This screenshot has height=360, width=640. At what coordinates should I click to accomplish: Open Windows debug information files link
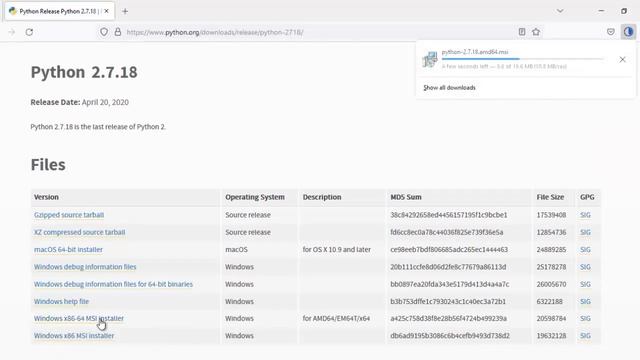[85, 267]
